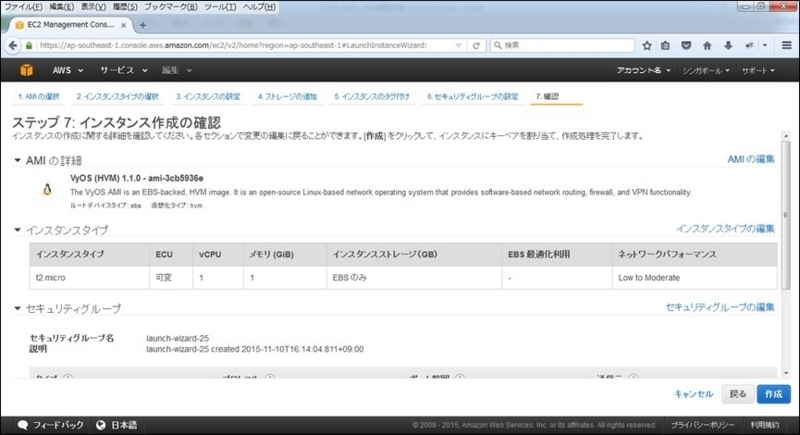Screen dimensions: 800x435
Task: Open the URL history dropdown arrow
Action: (x=459, y=45)
